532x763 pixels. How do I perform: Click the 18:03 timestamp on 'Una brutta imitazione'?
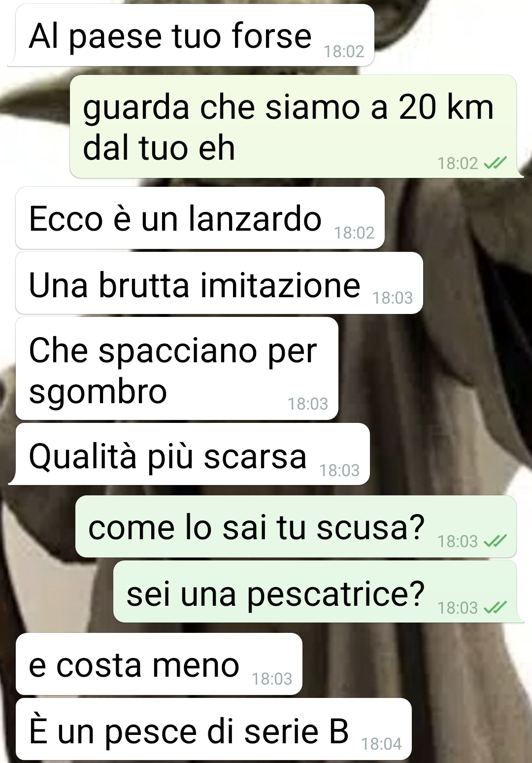coord(393,298)
